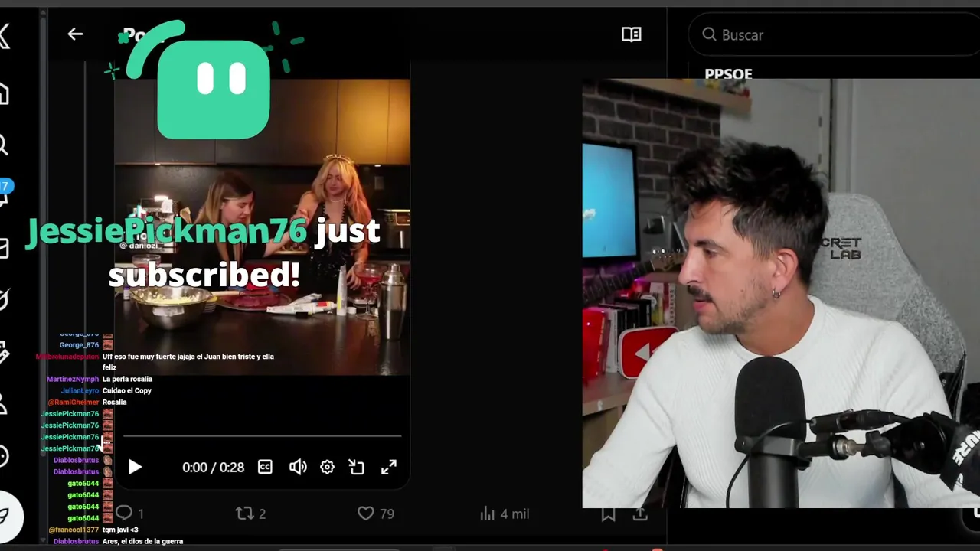Enter fullscreen on the video

[x=389, y=467]
